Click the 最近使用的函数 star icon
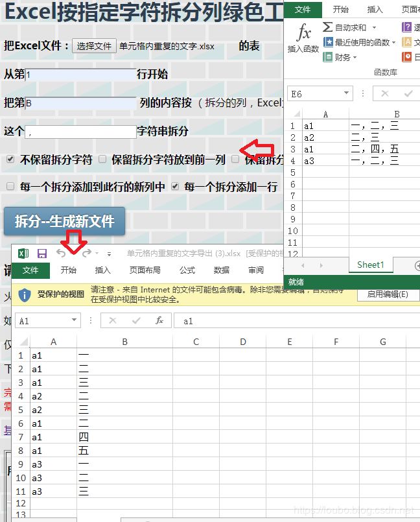This screenshot has width=420, height=522. [x=328, y=42]
